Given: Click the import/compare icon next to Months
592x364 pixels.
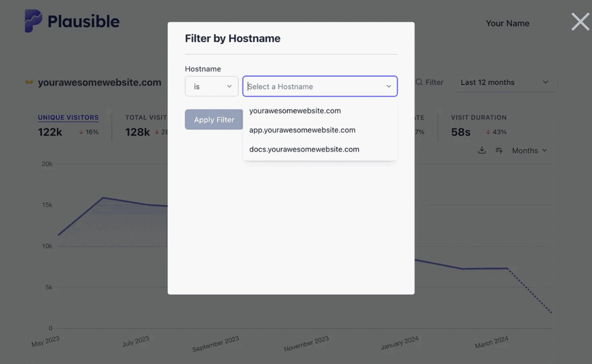Looking at the screenshot, I should tap(499, 150).
